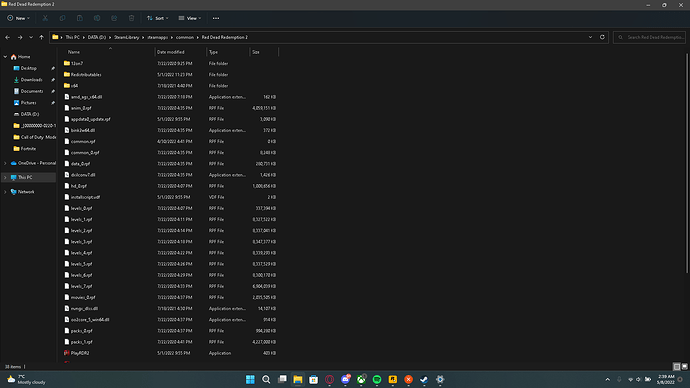The height and width of the screenshot is (388, 690).
Task: Open Downloads in the sidebar
Action: 31,80
